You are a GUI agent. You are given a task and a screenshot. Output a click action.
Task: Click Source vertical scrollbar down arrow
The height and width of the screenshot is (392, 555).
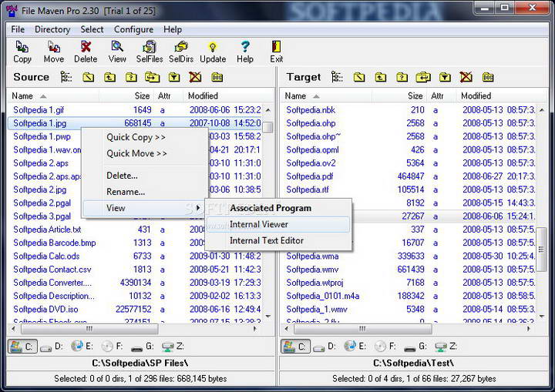pyautogui.click(x=268, y=317)
